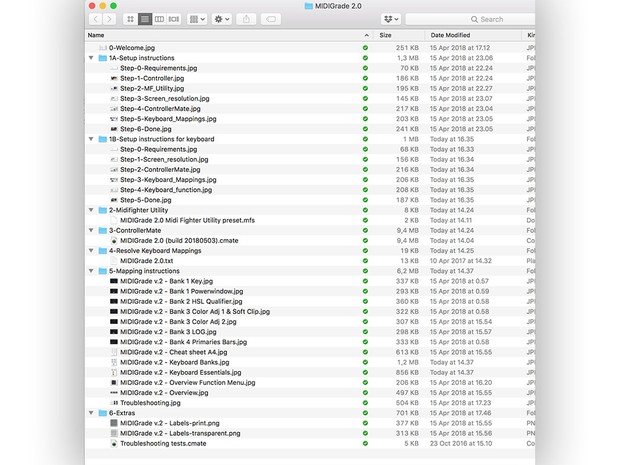
Task: Sort by the Size column header
Action: pos(385,35)
